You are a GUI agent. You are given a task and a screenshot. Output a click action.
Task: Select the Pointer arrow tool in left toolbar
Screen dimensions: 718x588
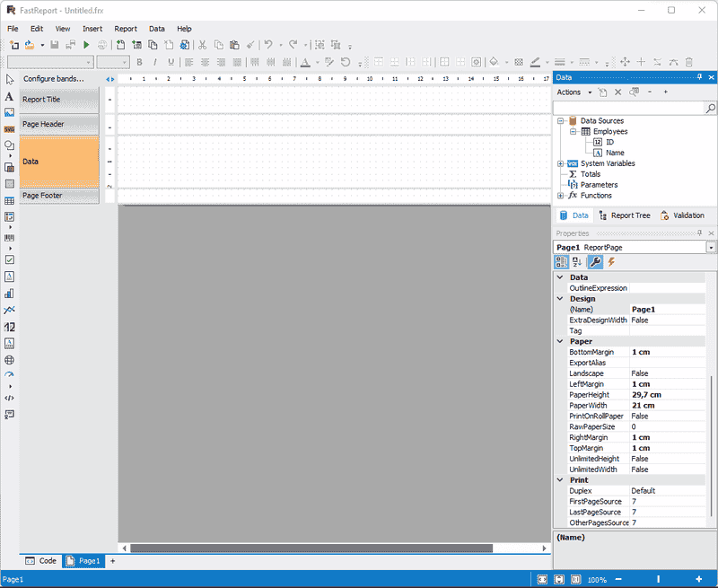pyautogui.click(x=10, y=80)
